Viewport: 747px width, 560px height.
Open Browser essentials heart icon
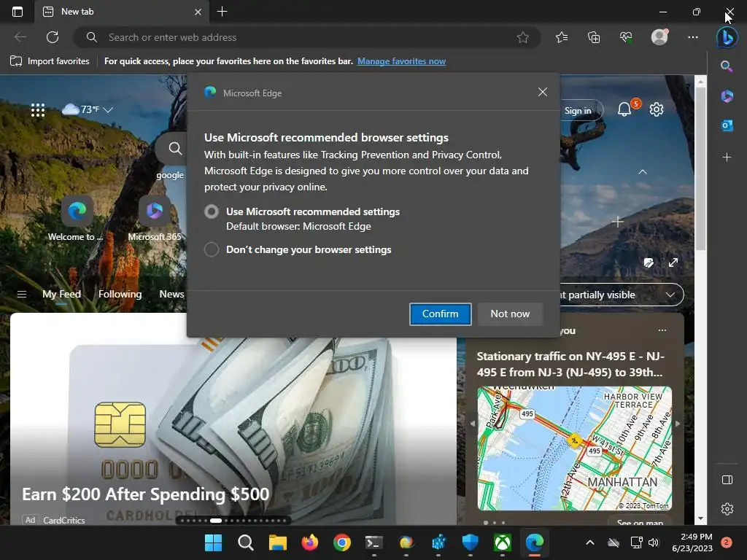point(626,37)
